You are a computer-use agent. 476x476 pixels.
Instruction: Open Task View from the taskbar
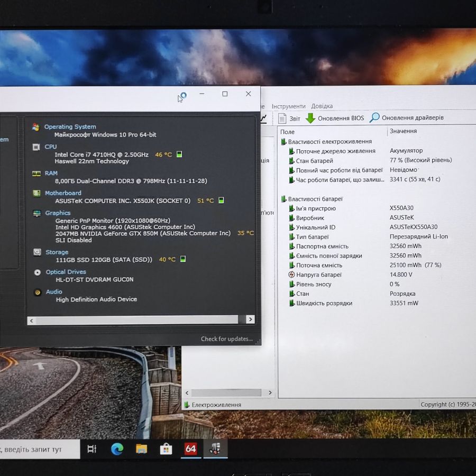(91, 449)
